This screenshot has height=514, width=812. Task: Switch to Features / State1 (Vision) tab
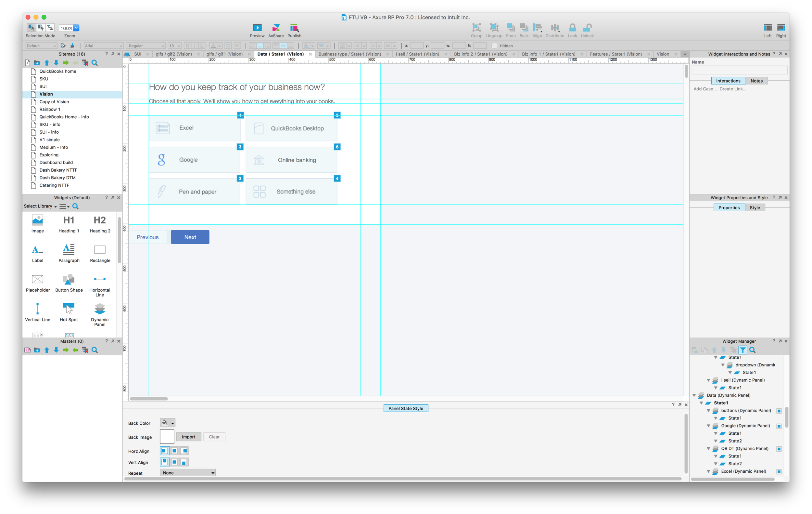(x=616, y=54)
